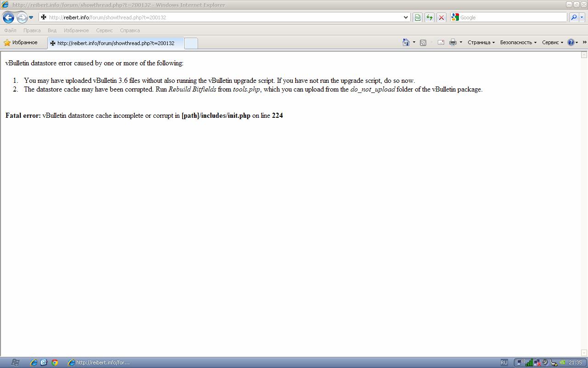Click the Print printer icon

[x=453, y=42]
